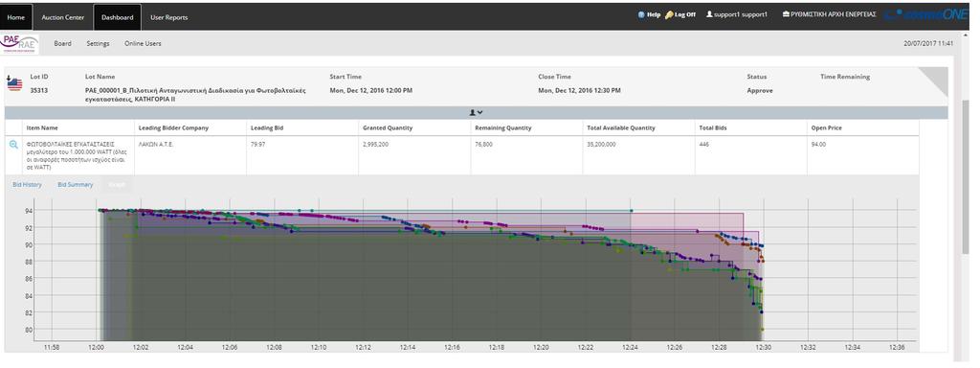Click the close time Mon, Dec 12, 2016 12:30 PM
The image size is (980, 368).
579,90
